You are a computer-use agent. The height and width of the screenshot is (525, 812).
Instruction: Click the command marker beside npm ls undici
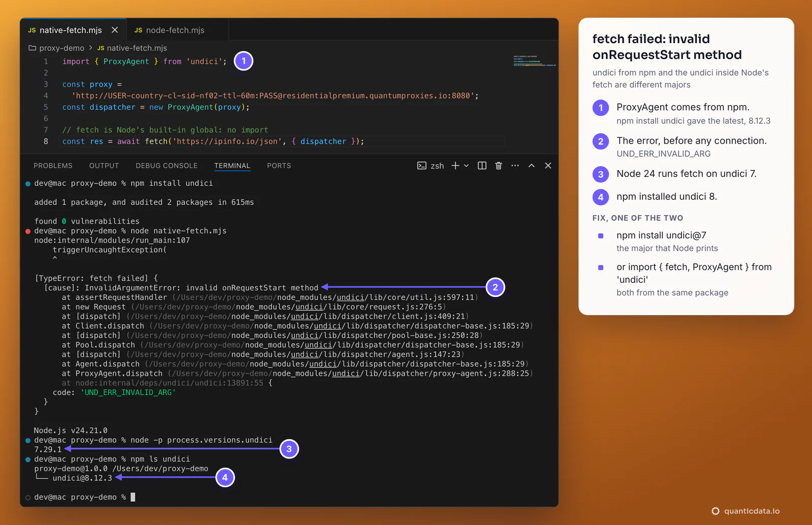click(28, 460)
